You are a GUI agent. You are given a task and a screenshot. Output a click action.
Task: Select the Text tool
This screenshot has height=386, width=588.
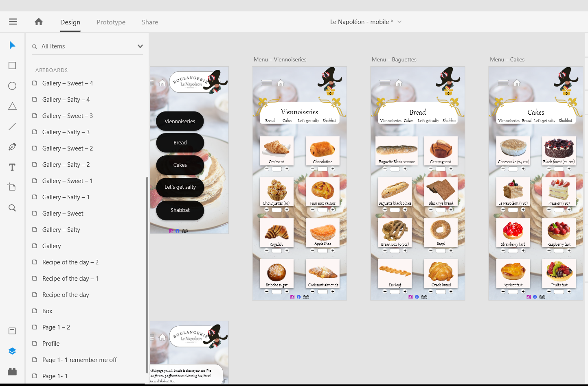(12, 167)
